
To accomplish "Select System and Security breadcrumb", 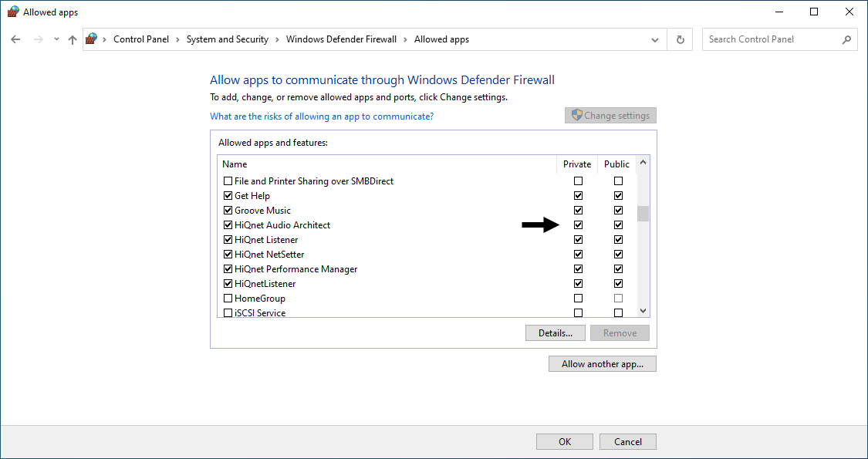I will point(228,39).
